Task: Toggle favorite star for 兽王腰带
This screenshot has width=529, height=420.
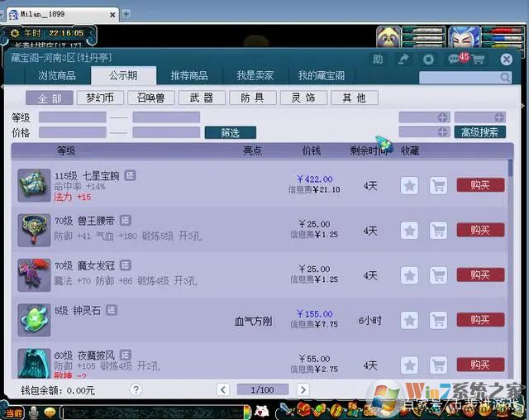Action: pos(409,230)
